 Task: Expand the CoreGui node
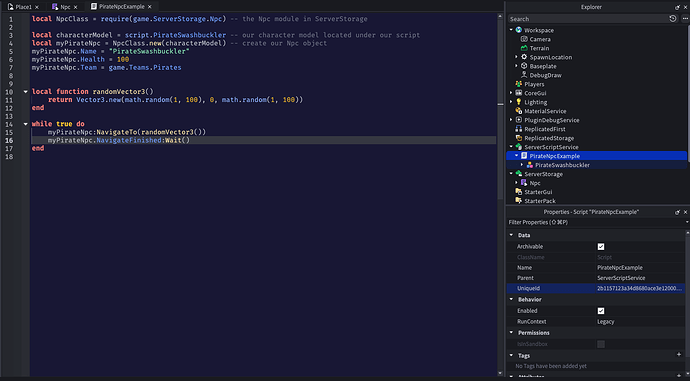coord(511,93)
